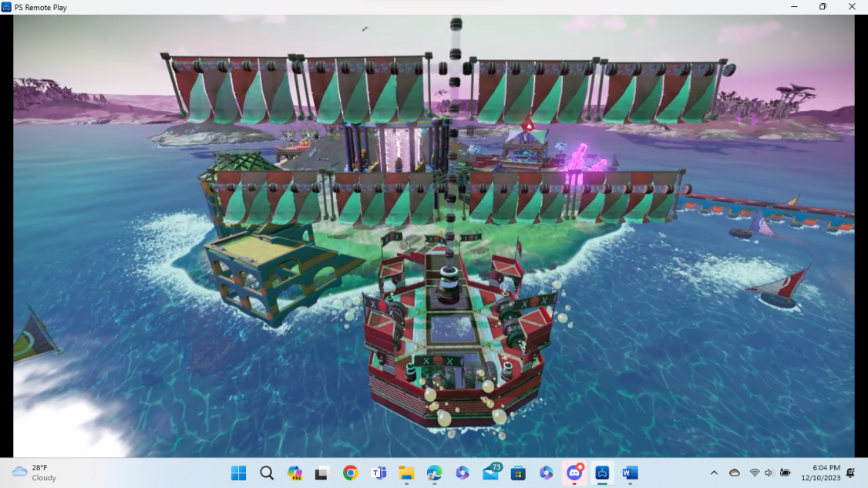Open File Explorer from the taskbar
Image resolution: width=868 pixels, height=488 pixels.
point(406,473)
